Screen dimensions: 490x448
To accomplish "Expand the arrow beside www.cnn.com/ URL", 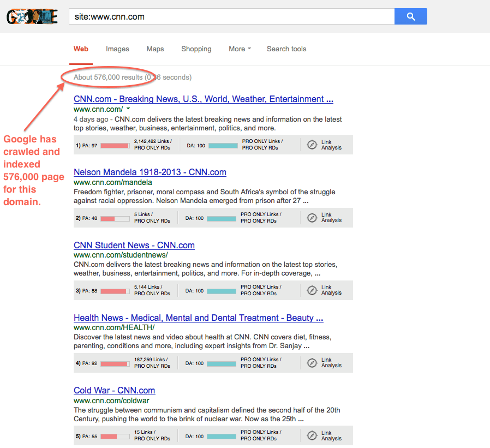I will click(128, 109).
